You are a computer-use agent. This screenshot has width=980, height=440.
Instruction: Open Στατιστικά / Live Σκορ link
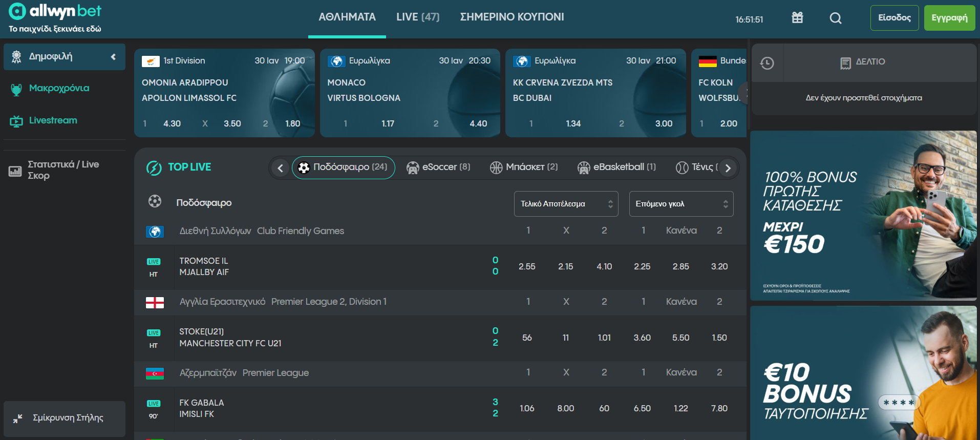click(63, 170)
